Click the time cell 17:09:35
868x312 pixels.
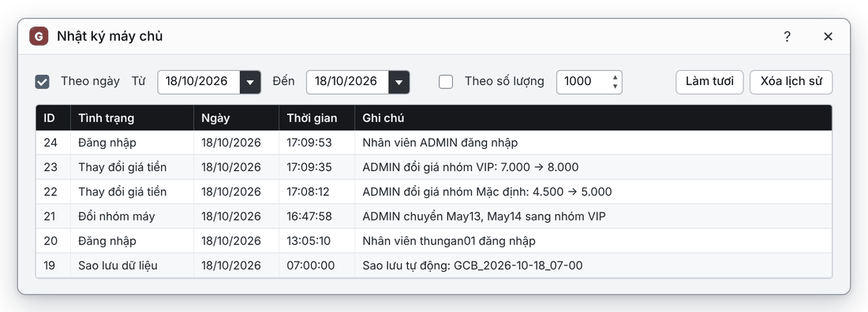click(x=316, y=167)
